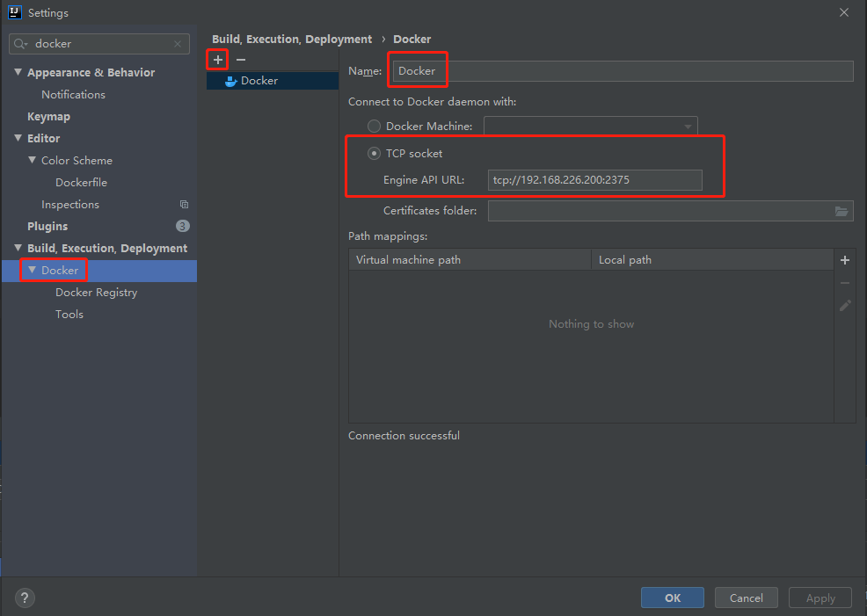Click IntelliJ IDEA logo in title bar
The image size is (867, 616).
14,12
